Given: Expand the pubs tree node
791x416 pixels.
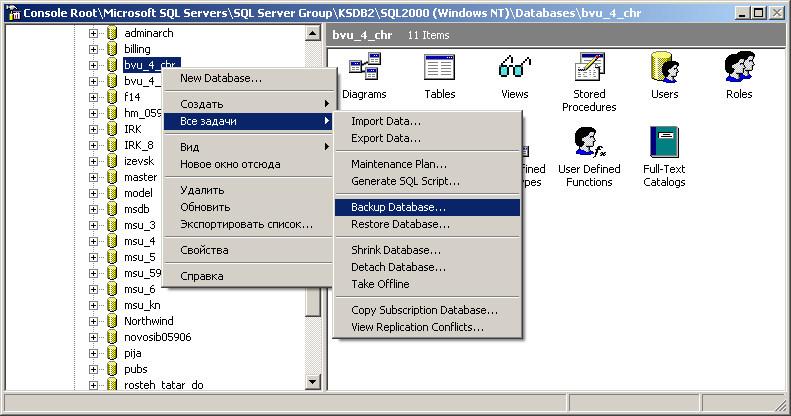Looking at the screenshot, I should 93,369.
